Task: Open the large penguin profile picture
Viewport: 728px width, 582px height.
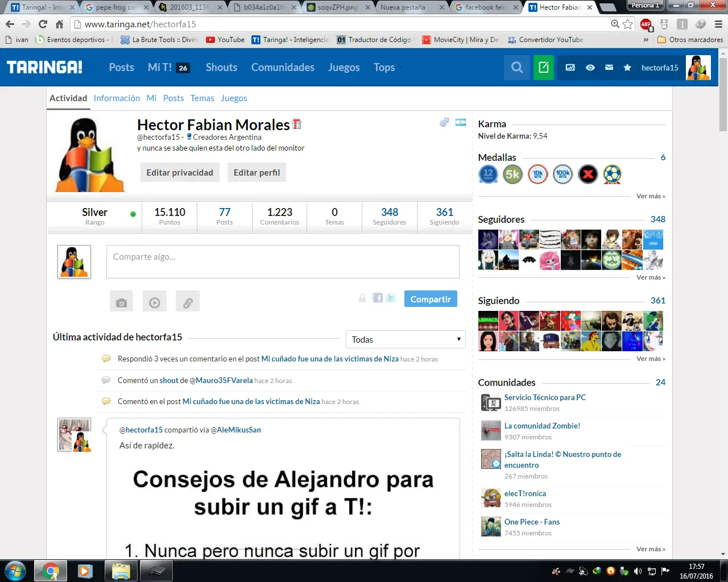Action: coord(89,155)
